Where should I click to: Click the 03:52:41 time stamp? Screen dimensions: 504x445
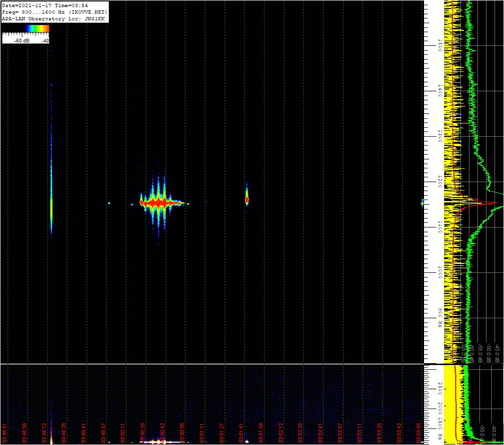320,433
